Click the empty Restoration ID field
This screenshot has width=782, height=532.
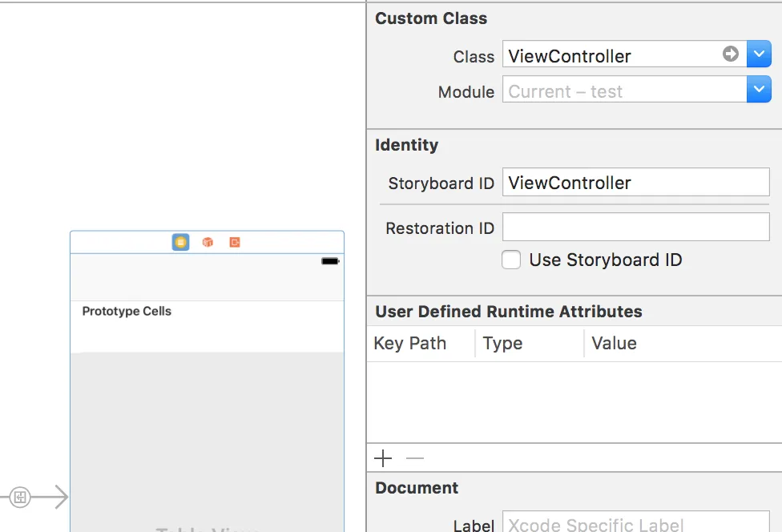(x=635, y=228)
